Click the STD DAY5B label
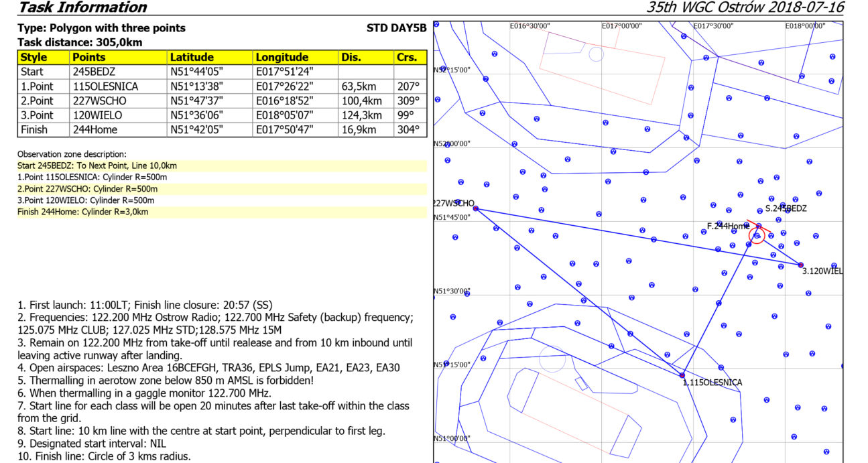Image resolution: width=868 pixels, height=463 pixels. 396,28
